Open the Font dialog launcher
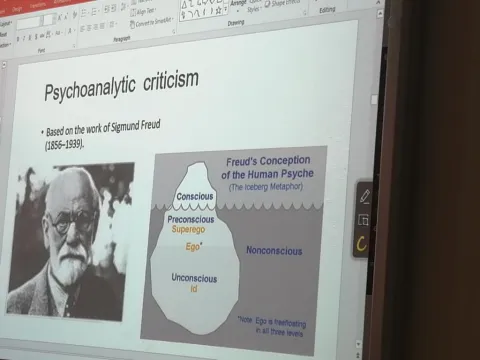This screenshot has height=360, width=480. (74, 46)
